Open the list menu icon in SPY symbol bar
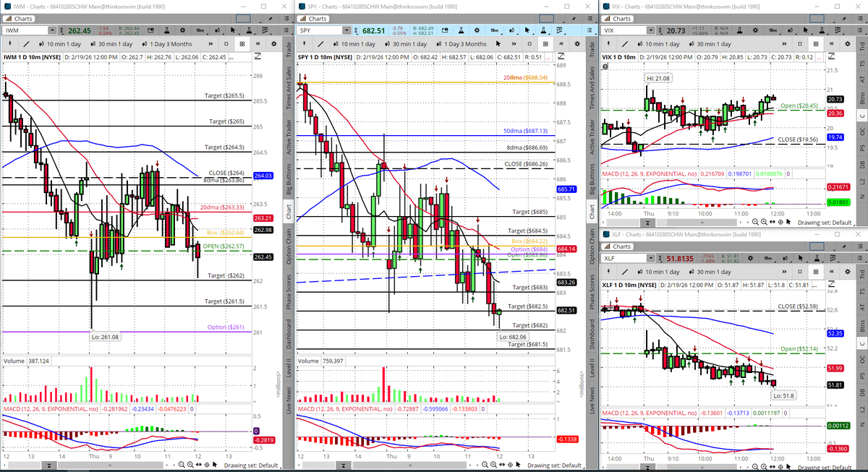The image size is (868, 472). 590,30
